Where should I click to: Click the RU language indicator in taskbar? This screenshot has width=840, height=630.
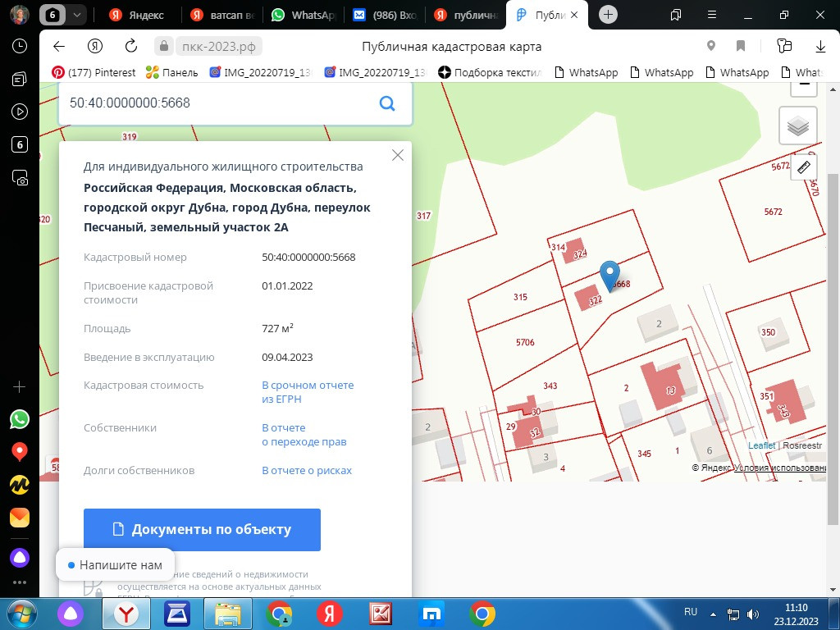pyautogui.click(x=691, y=612)
